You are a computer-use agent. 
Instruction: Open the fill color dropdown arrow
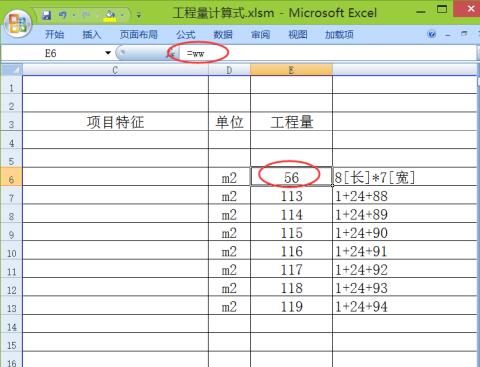[122, 15]
